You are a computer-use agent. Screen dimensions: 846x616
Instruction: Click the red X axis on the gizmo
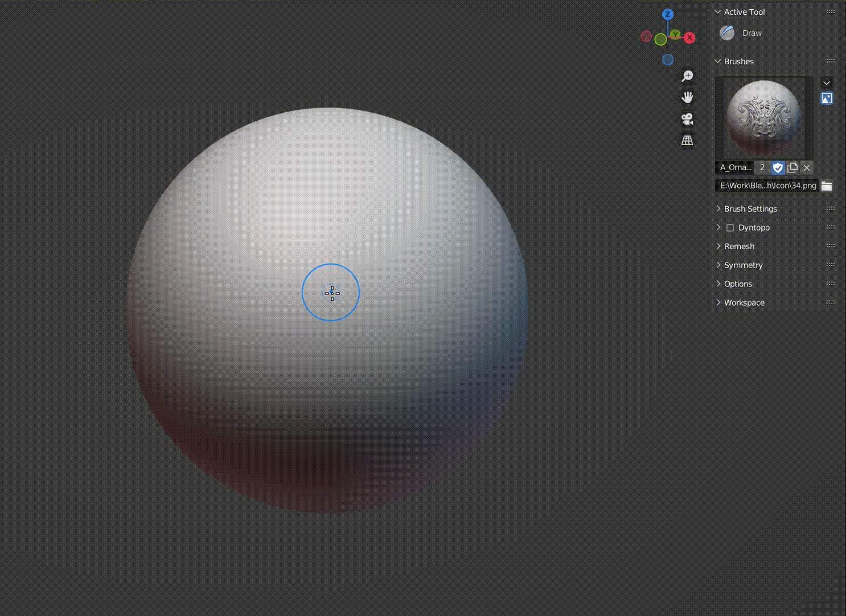[x=689, y=38]
